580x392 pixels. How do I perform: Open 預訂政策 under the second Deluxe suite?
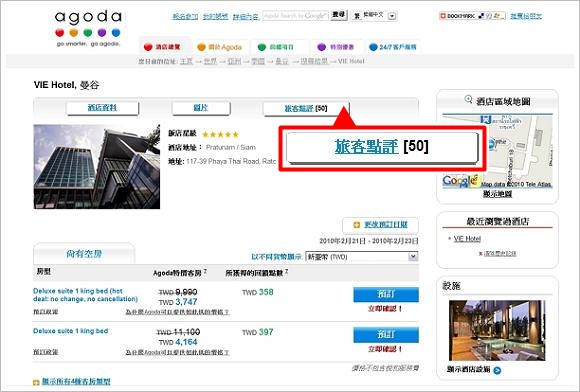(x=45, y=352)
